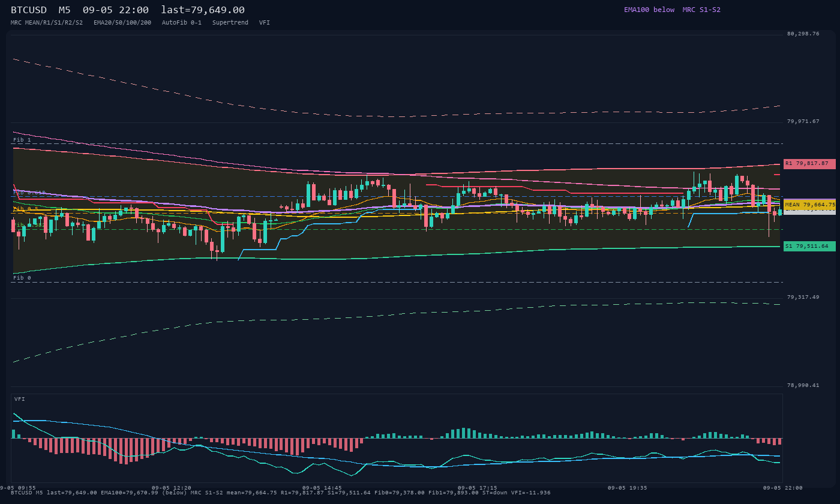
Task: Click the MRC S1-S2 zone label
Action: (701, 10)
